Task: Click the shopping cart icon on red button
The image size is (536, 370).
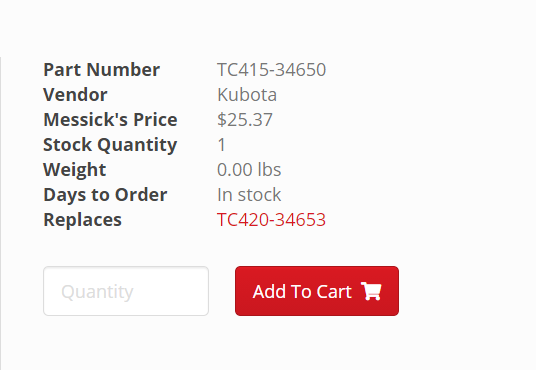Action: [x=371, y=291]
